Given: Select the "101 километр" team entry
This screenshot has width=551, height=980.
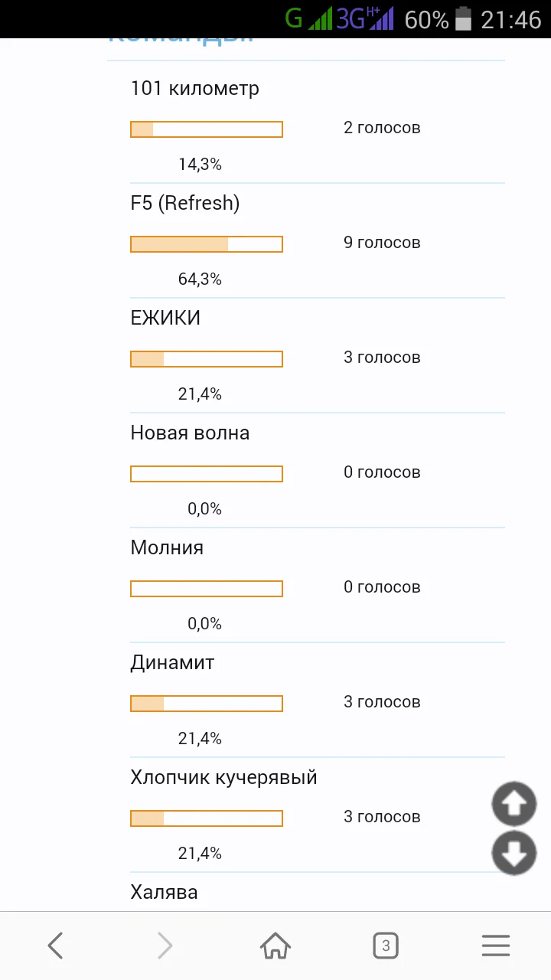Looking at the screenshot, I should [x=195, y=89].
